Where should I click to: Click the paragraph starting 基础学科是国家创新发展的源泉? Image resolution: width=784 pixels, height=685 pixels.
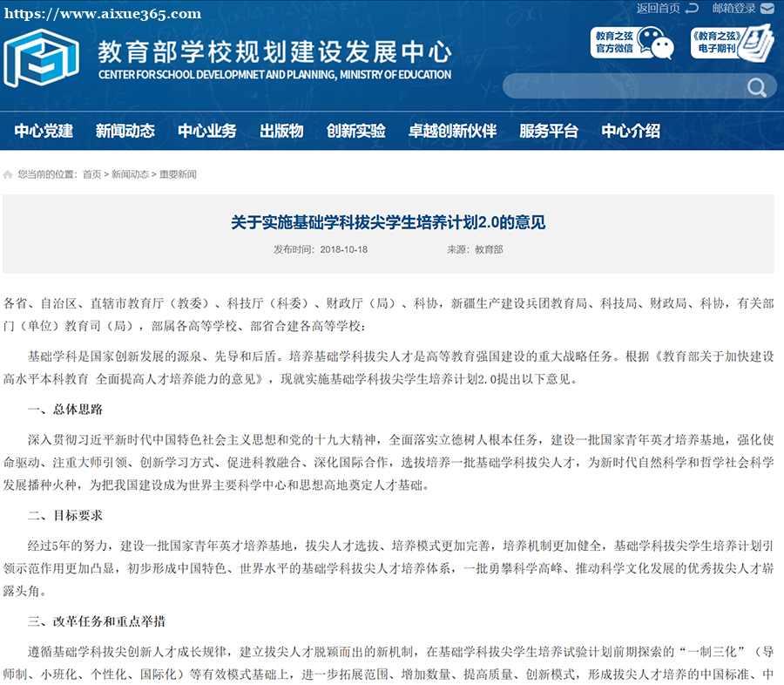pos(389,368)
